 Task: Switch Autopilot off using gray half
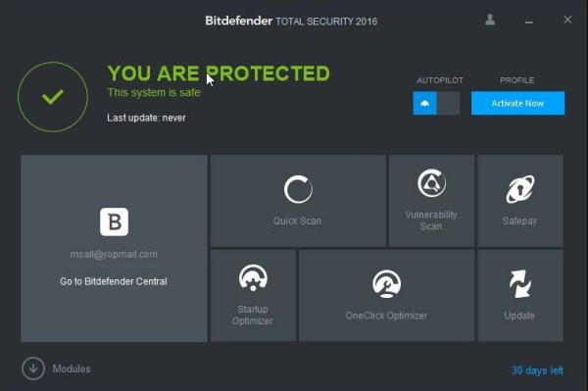pos(449,103)
